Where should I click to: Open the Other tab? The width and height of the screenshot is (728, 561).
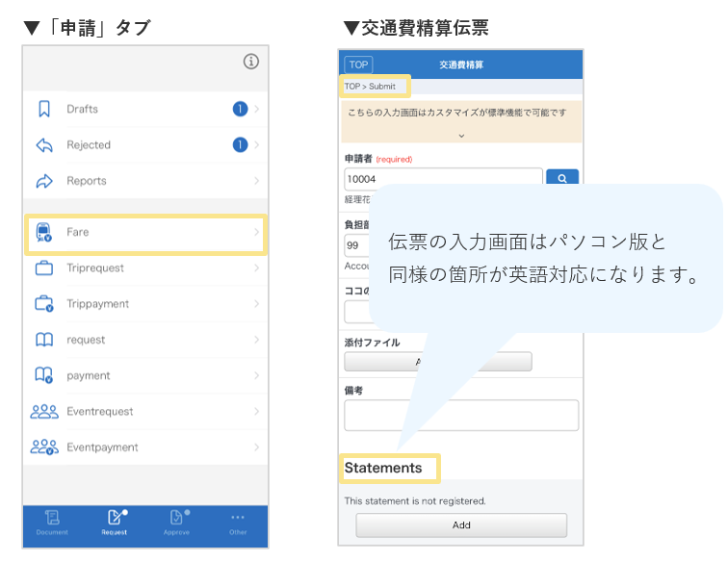coord(238,523)
